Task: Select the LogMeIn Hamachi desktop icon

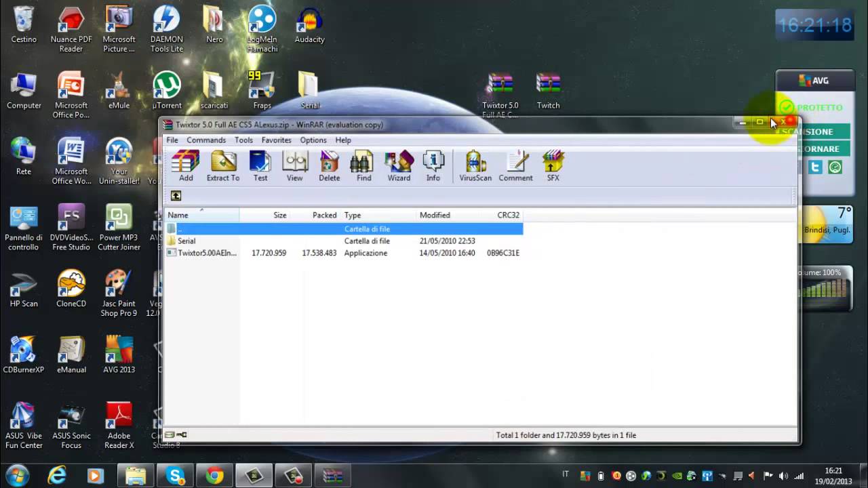Action: [x=262, y=29]
